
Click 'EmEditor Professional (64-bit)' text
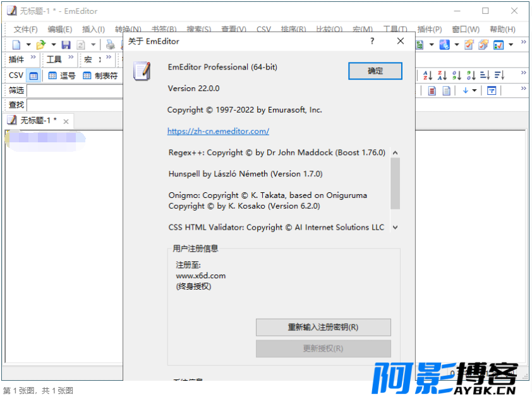pos(222,67)
